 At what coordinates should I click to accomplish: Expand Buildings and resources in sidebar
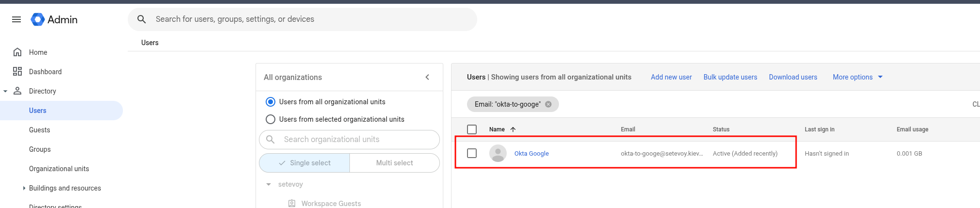pyautogui.click(x=24, y=188)
